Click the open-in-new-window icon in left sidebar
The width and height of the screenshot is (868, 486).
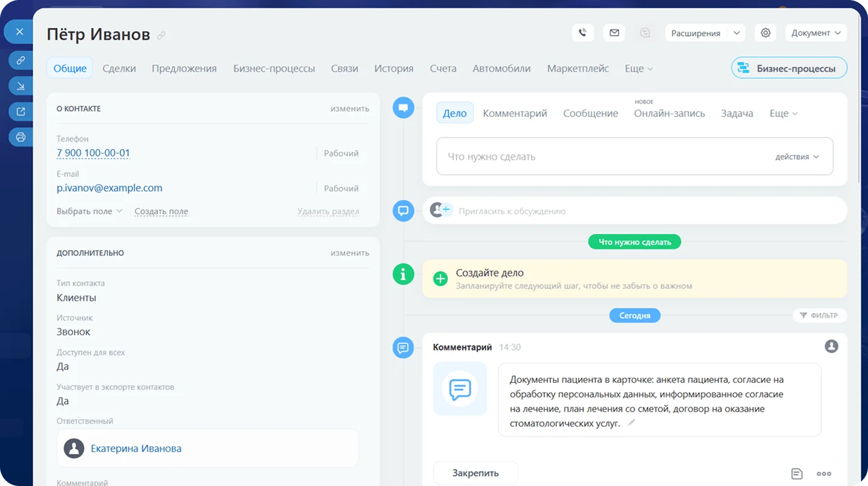(20, 112)
